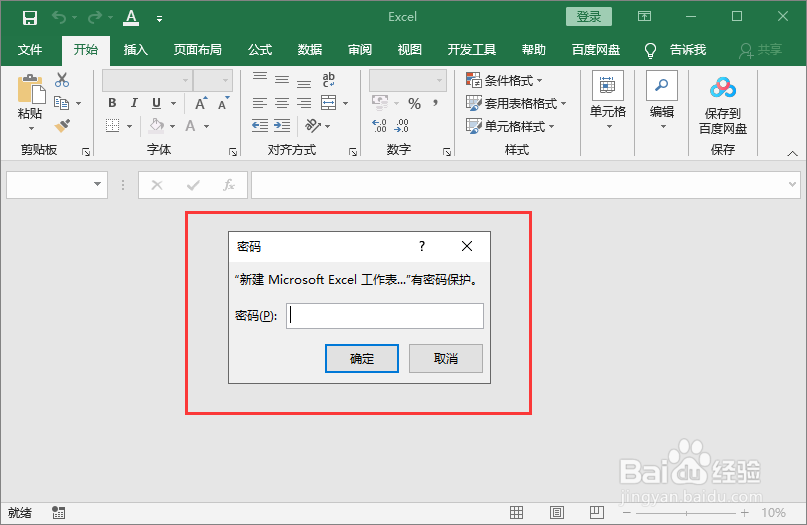Open the 帮助 tab
Screen dimensions: 807x525
[534, 49]
